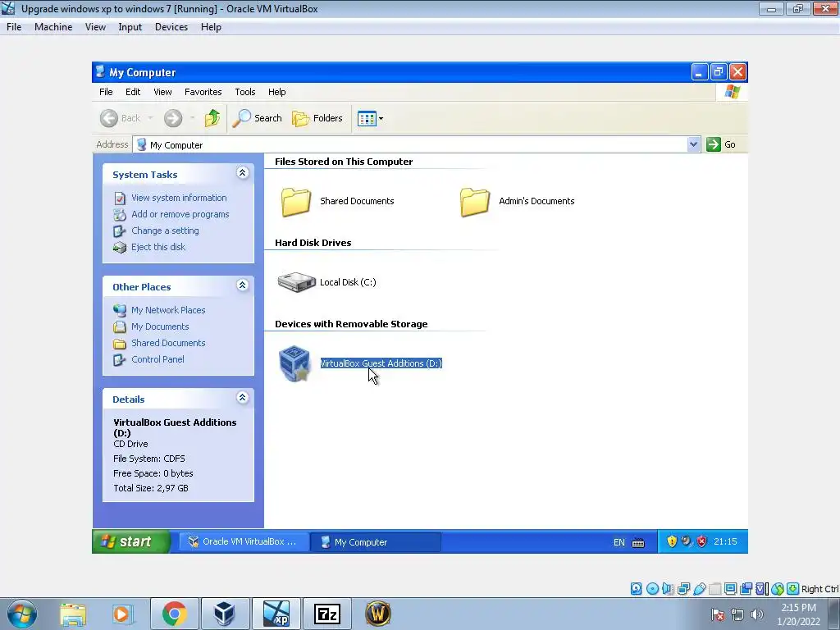840x630 pixels.
Task: Open the Explorer Edit menu
Action: (x=133, y=92)
